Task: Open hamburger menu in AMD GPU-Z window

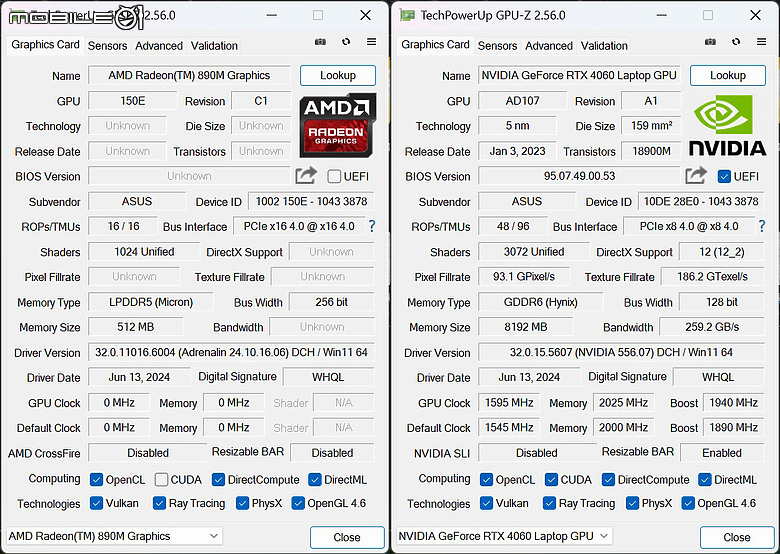Action: click(371, 42)
